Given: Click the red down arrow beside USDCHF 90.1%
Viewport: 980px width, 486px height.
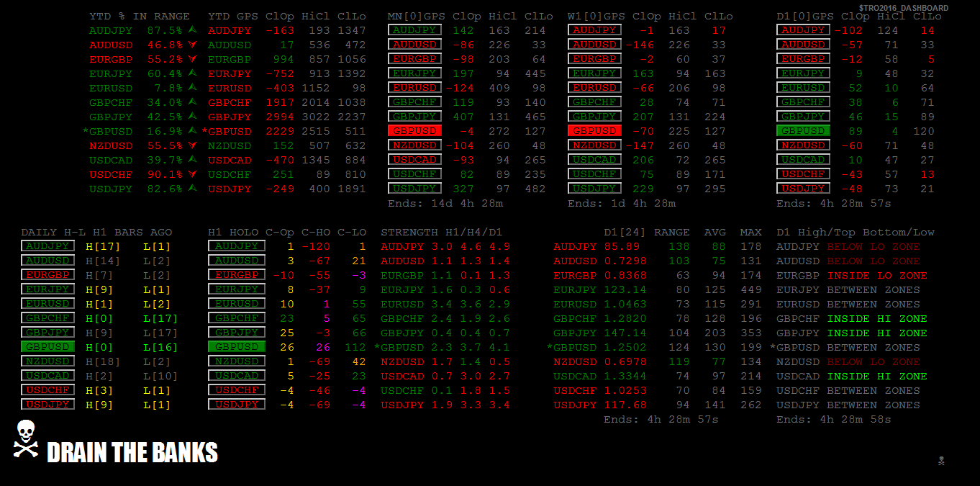Looking at the screenshot, I should coord(192,174).
